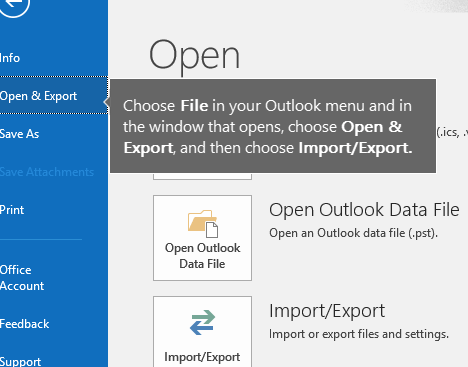Select Open & Export in sidebar
Screen dimensions: 468x367
tap(54, 95)
